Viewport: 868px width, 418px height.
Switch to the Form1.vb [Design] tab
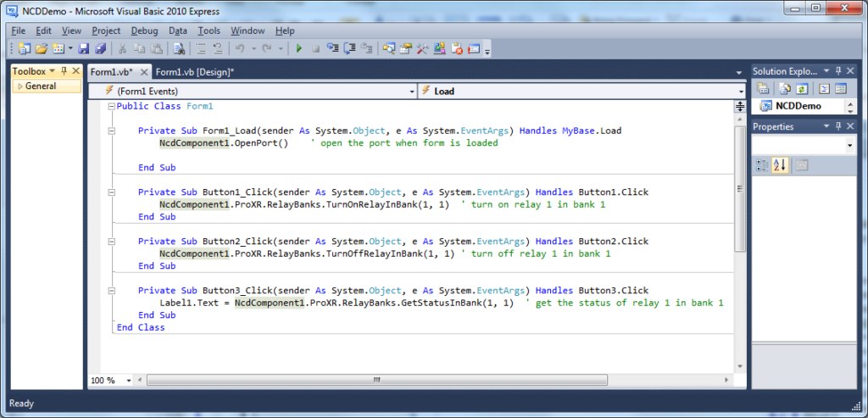click(x=195, y=72)
